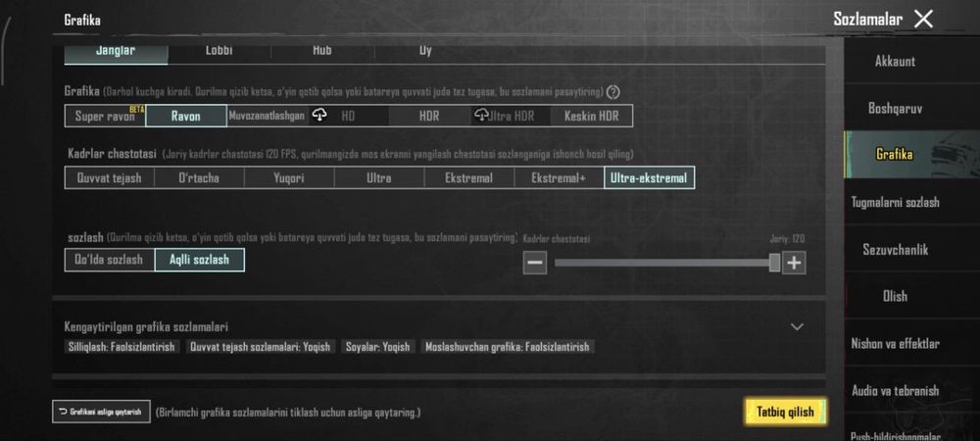The height and width of the screenshot is (441, 980).
Task: Download the HD graphics option
Action: [x=348, y=117]
